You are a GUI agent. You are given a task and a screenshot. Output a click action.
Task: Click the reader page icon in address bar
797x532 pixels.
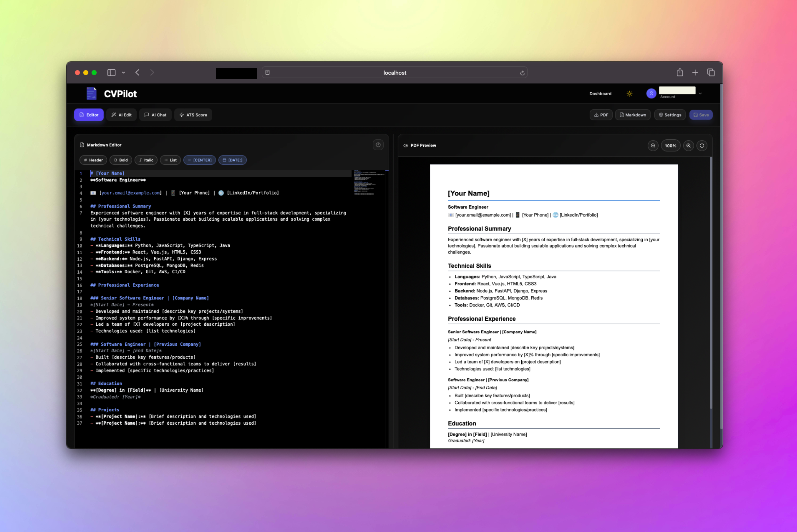pos(268,72)
